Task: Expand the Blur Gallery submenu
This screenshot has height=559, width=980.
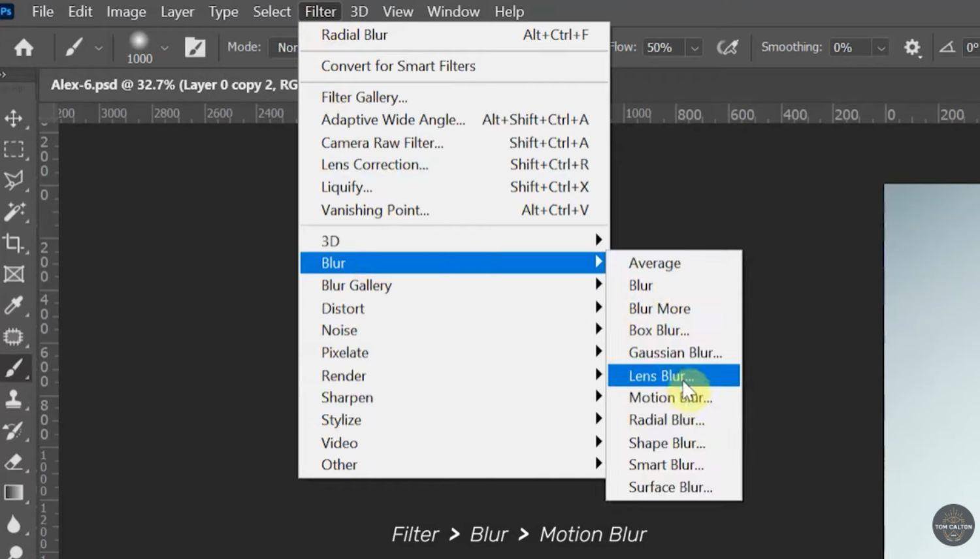Action: pyautogui.click(x=453, y=285)
